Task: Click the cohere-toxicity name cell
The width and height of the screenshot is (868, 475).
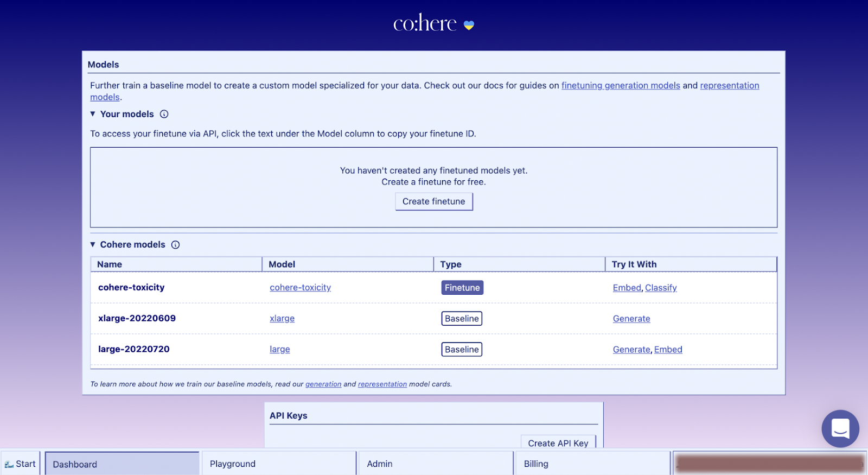Action: pos(131,288)
